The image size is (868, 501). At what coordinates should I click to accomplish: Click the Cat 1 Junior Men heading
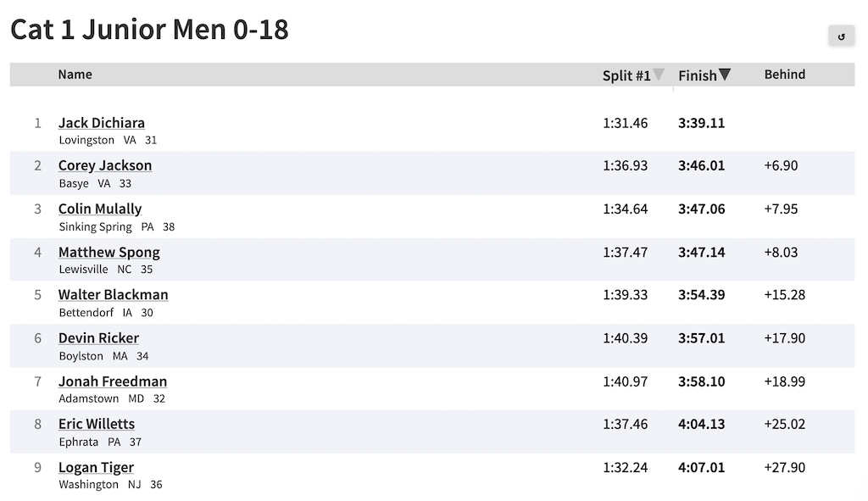point(149,30)
